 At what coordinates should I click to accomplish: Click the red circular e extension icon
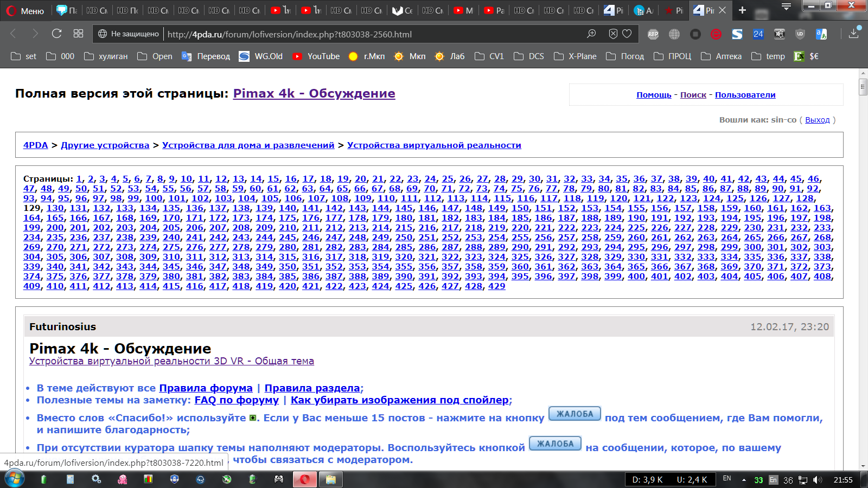(x=716, y=34)
